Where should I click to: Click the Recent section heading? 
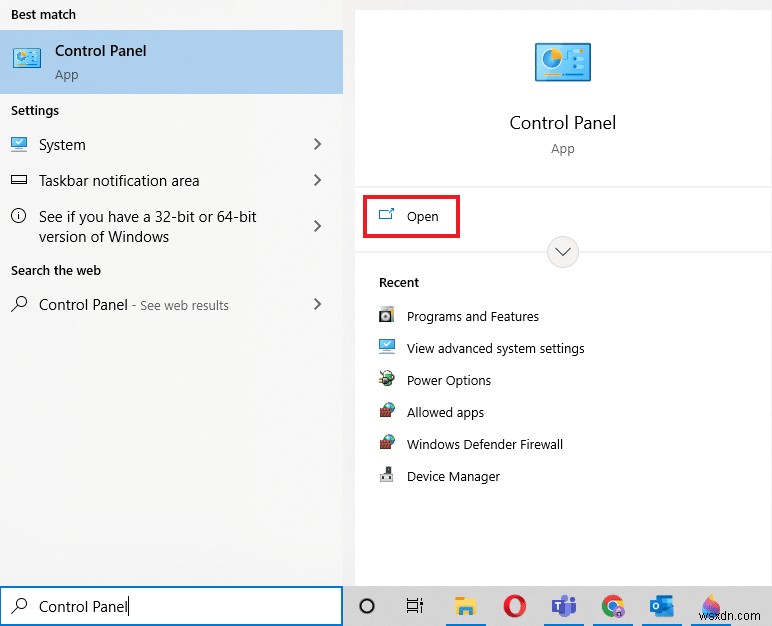(399, 283)
